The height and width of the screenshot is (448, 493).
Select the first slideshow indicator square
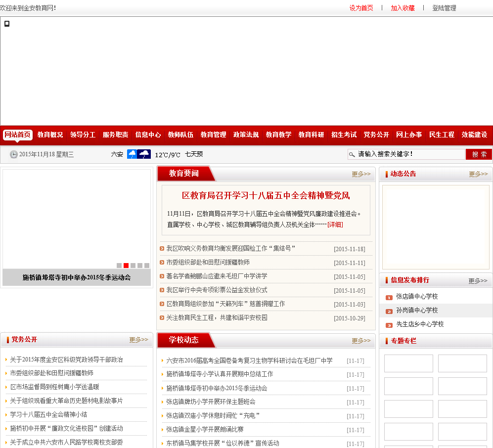(x=119, y=266)
